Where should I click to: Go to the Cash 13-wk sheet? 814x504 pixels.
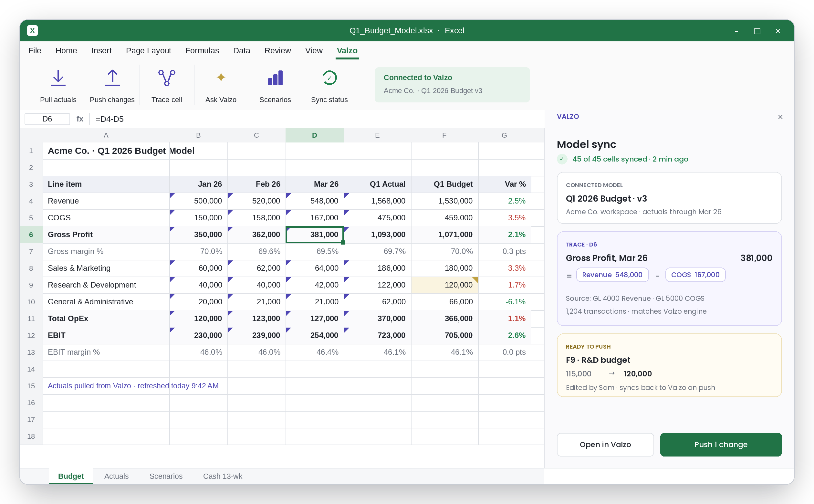[223, 476]
